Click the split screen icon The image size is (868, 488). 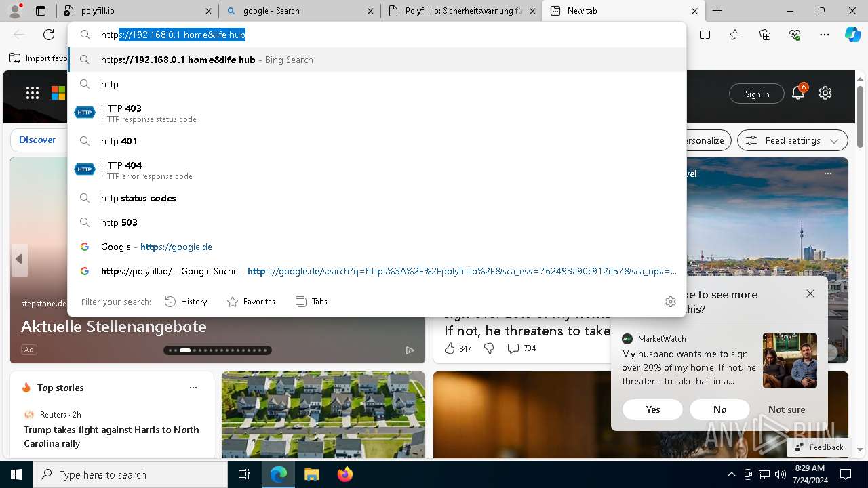coord(705,35)
